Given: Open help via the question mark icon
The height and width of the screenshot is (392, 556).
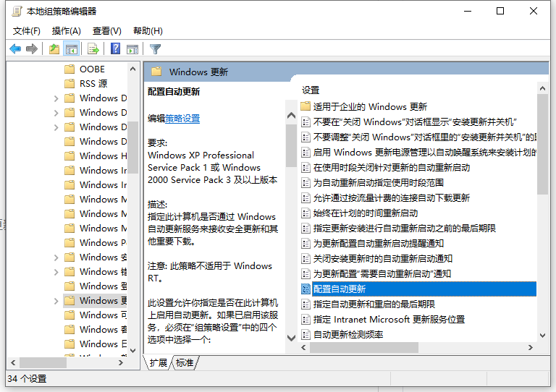Looking at the screenshot, I should (x=116, y=48).
